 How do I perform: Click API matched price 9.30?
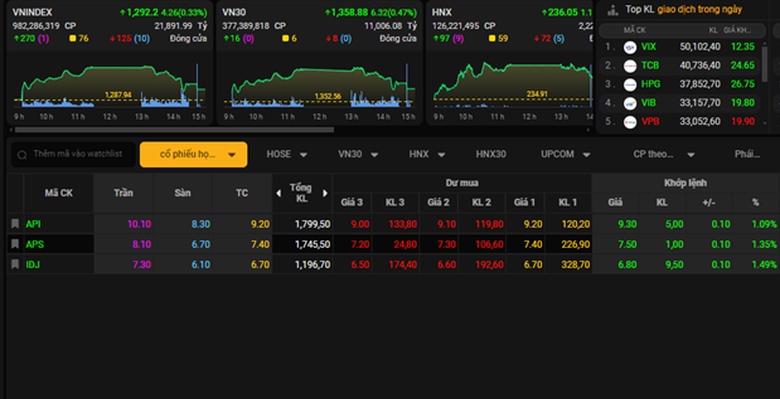click(x=627, y=224)
